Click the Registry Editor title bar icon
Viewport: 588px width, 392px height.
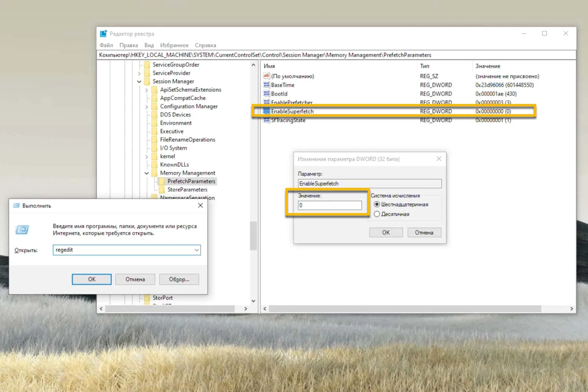point(103,33)
